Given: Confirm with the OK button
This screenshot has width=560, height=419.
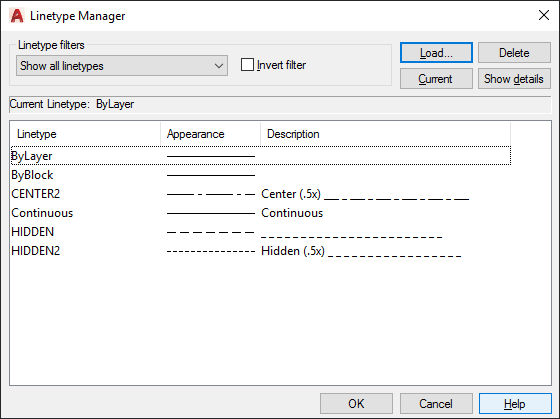Looking at the screenshot, I should (356, 404).
